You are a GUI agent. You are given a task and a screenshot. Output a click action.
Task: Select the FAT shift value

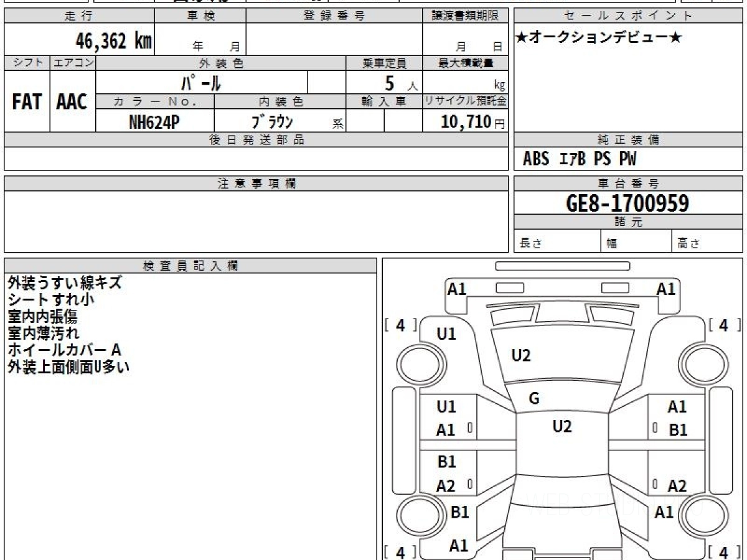(x=27, y=102)
